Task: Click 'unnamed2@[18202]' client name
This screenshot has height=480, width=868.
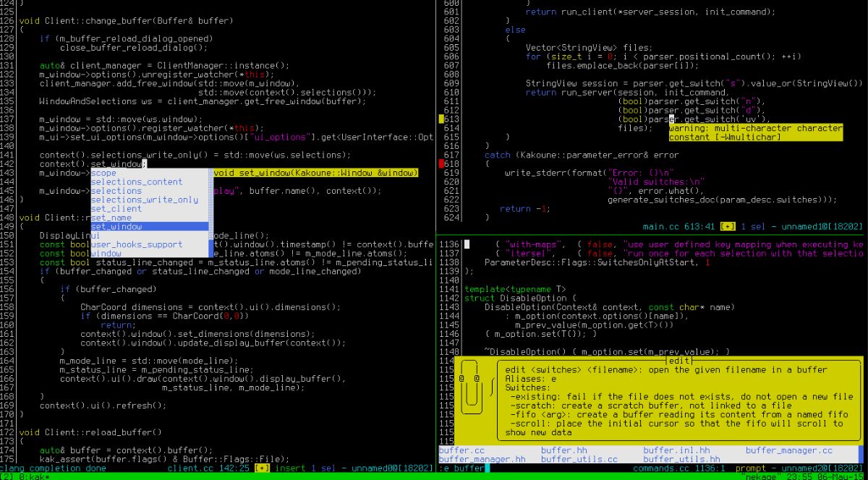Action: (823, 468)
